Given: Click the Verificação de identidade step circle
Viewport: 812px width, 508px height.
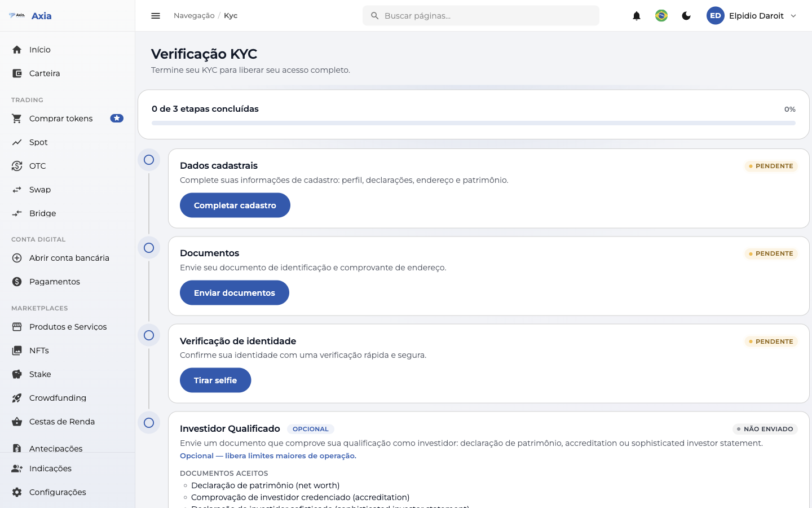Looking at the screenshot, I should click(149, 335).
